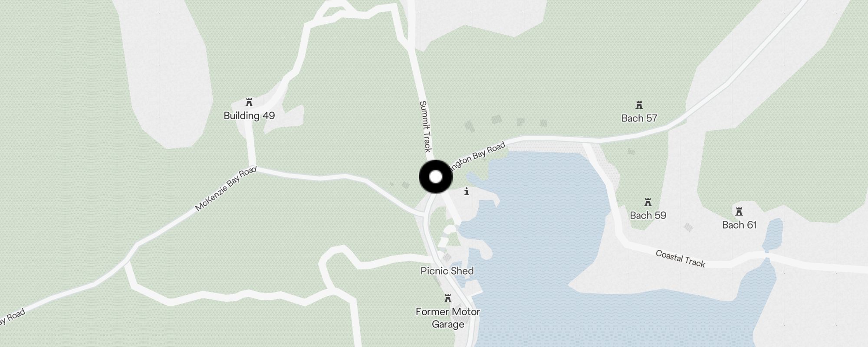
Task: Select the Bach 59 castle marker
Action: pos(648,203)
